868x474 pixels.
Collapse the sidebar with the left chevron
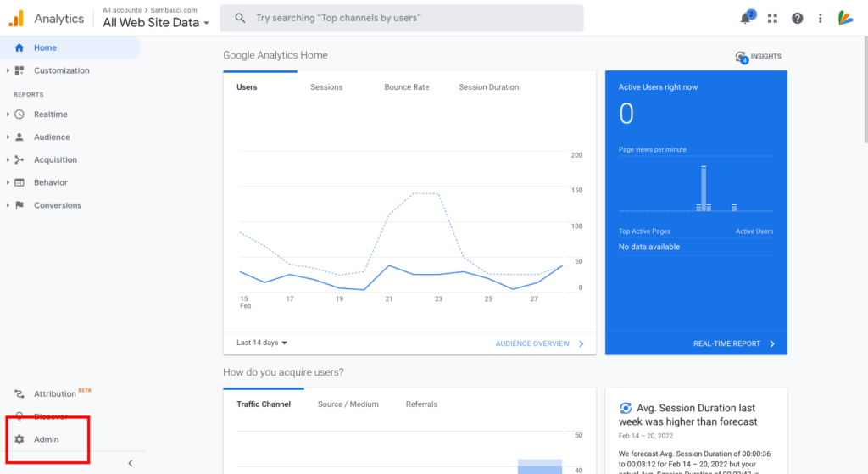point(130,463)
